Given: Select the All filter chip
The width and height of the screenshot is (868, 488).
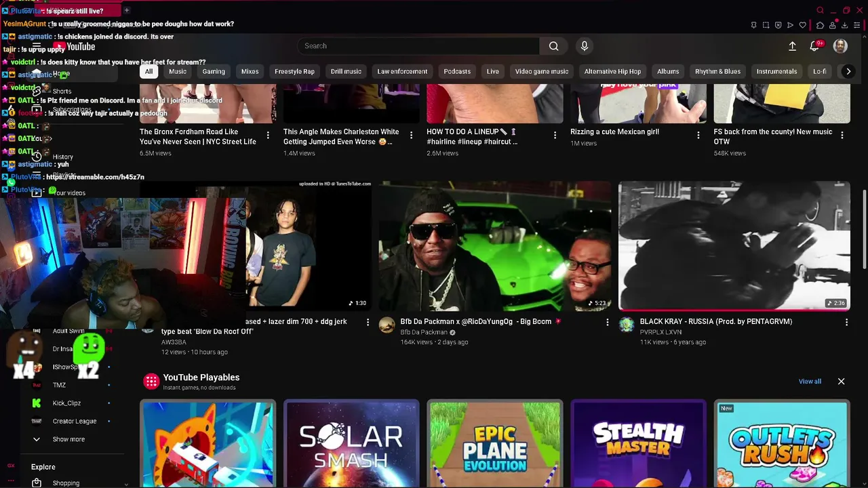Looking at the screenshot, I should click(x=149, y=71).
